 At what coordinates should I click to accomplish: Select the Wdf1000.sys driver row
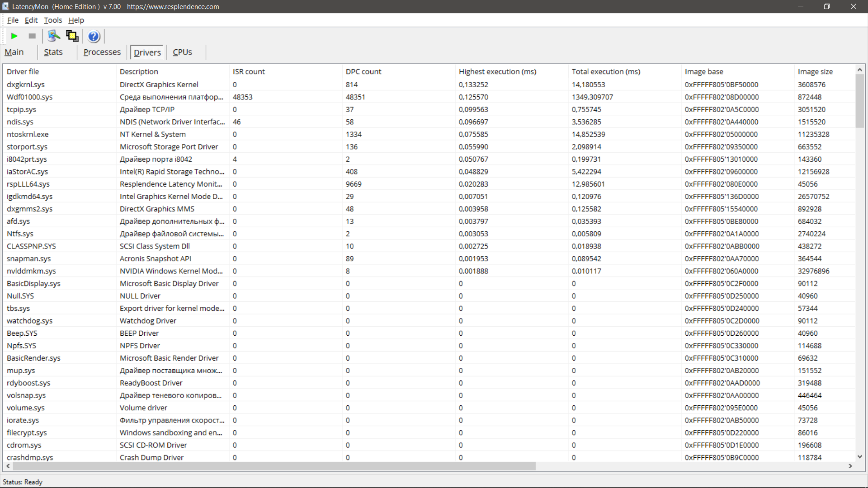point(30,97)
